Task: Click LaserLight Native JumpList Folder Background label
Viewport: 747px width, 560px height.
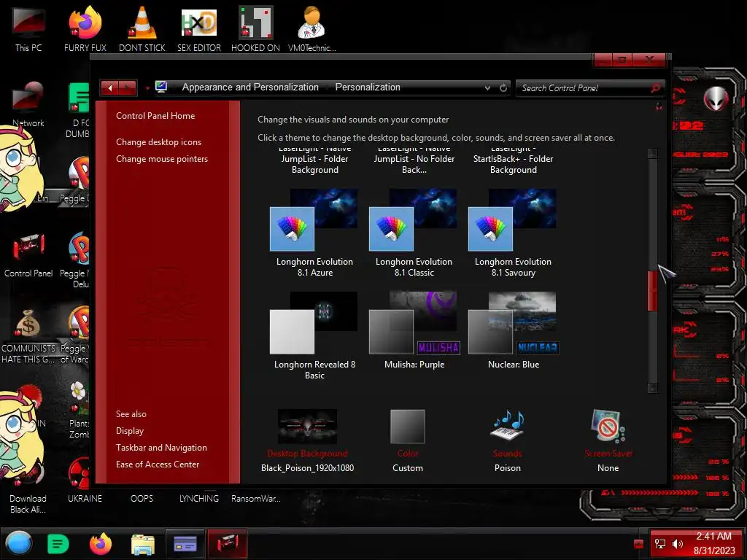Action: click(x=314, y=161)
